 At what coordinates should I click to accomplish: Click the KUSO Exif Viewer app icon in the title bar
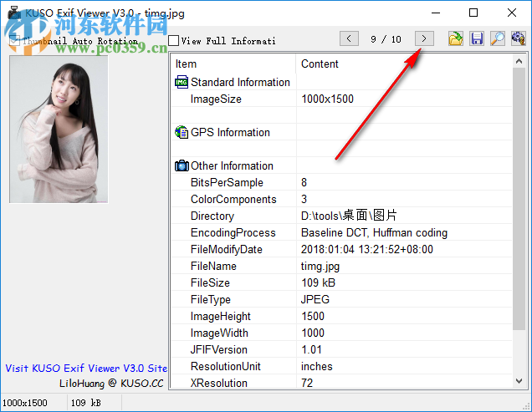(14, 13)
